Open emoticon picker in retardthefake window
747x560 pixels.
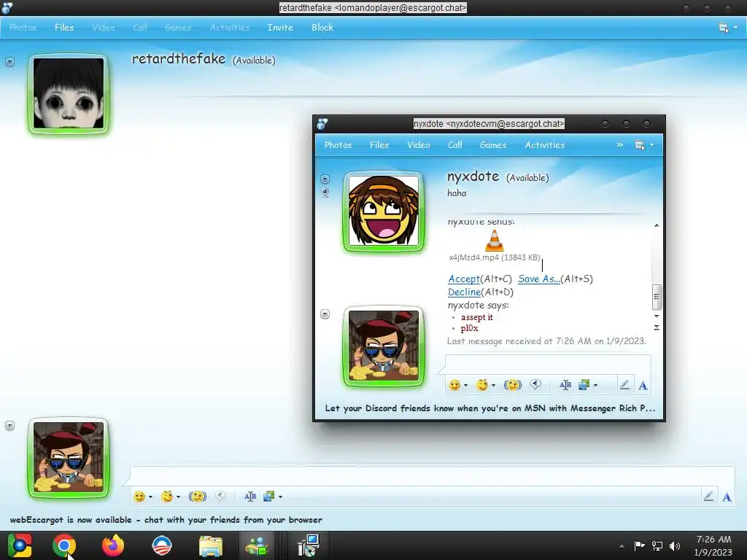[139, 496]
